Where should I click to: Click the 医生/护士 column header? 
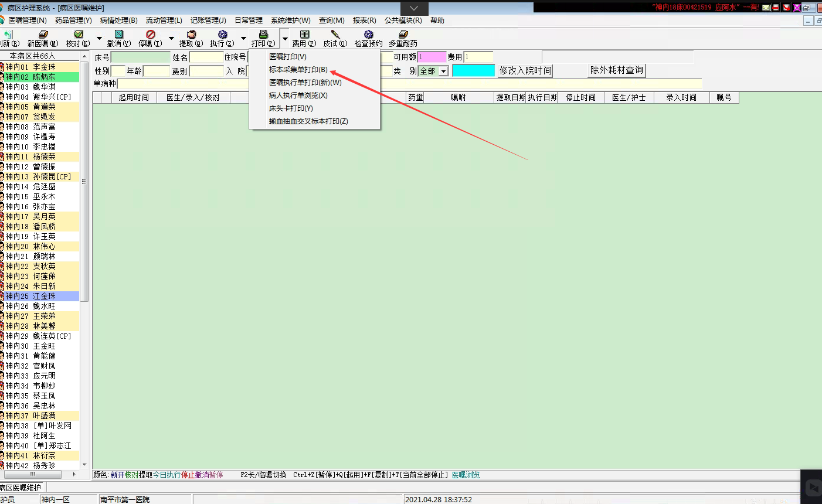[629, 97]
